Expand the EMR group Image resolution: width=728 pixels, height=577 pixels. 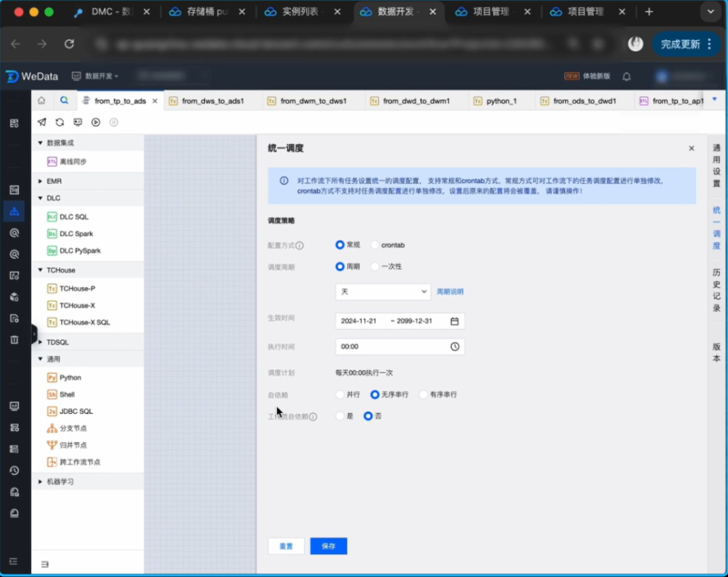(x=40, y=181)
